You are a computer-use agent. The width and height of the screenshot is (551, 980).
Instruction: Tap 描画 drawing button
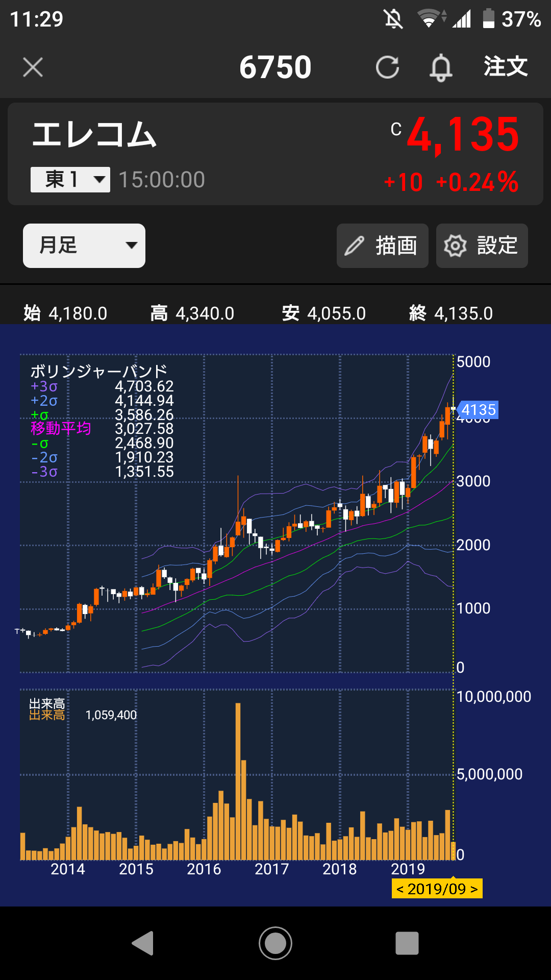[x=383, y=246]
